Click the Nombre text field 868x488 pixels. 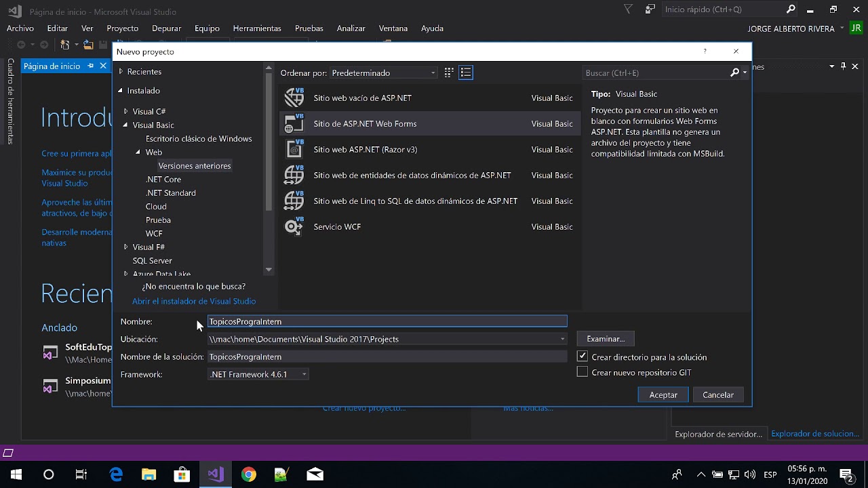[387, 321]
